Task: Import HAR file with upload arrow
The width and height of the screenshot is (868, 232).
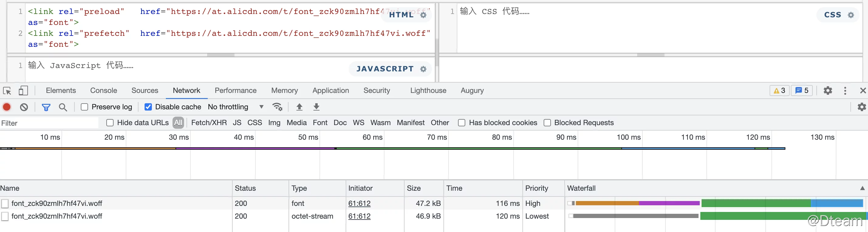Action: [299, 107]
